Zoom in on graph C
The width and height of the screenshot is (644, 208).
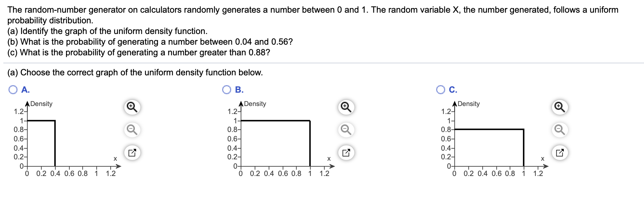click(x=560, y=107)
